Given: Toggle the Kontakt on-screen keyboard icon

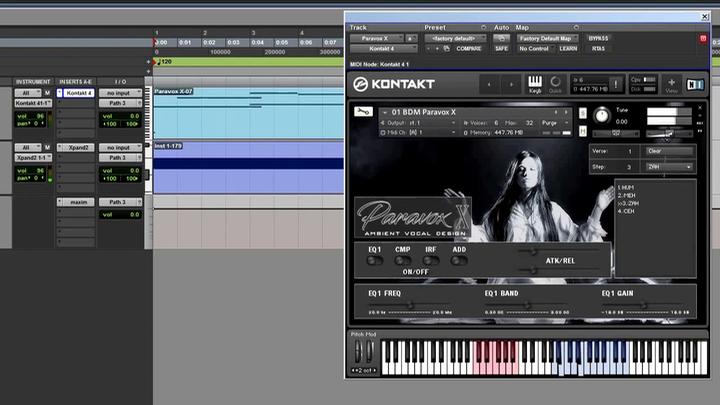Looking at the screenshot, I should point(535,84).
